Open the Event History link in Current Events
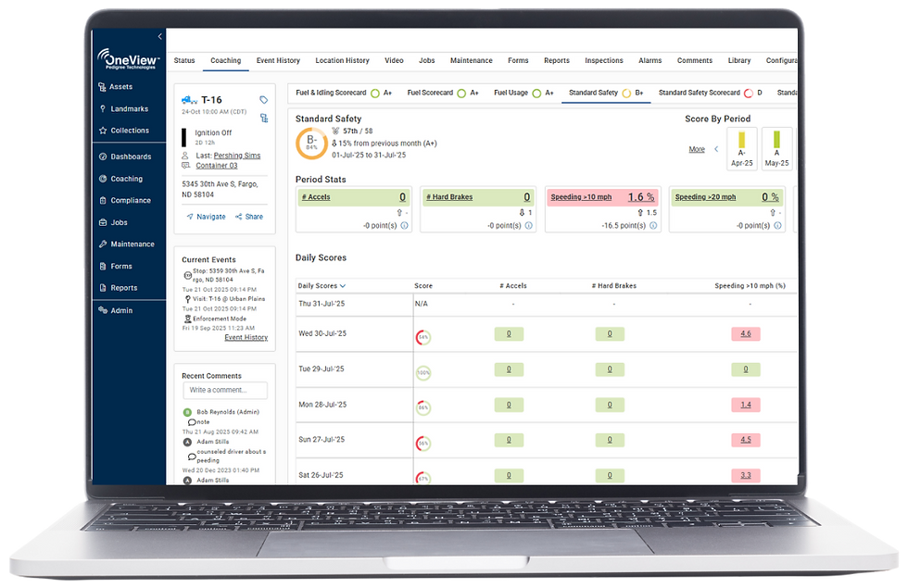Screen dimensions: 908x588 click(x=246, y=337)
